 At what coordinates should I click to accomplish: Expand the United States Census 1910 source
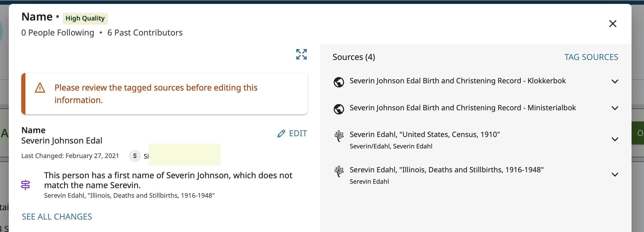tap(615, 139)
